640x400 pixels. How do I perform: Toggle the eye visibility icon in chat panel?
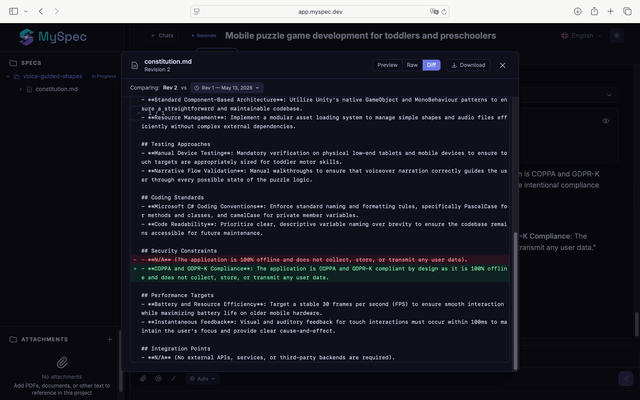[x=606, y=121]
